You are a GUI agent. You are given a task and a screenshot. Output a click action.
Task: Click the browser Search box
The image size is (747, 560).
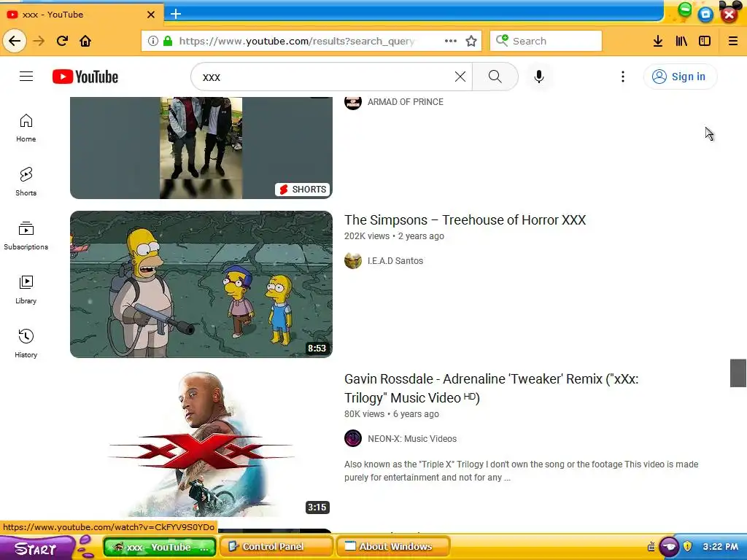click(x=546, y=41)
